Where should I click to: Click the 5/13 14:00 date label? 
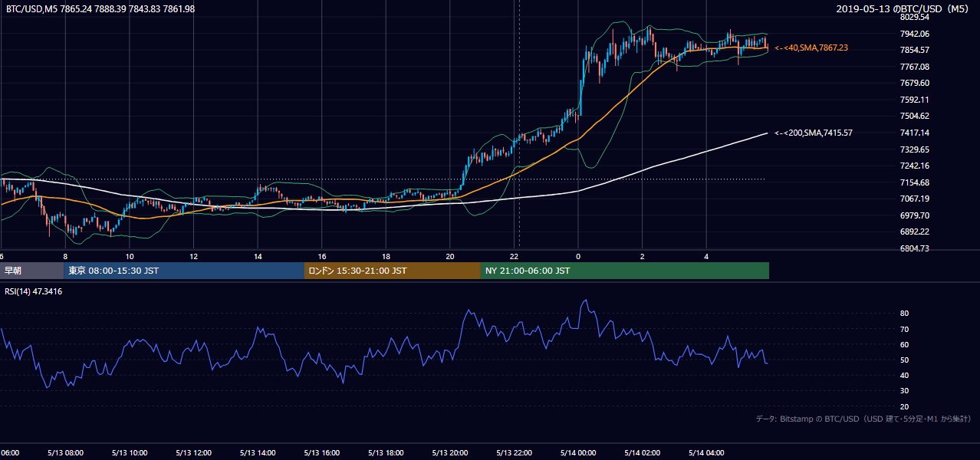[258, 452]
